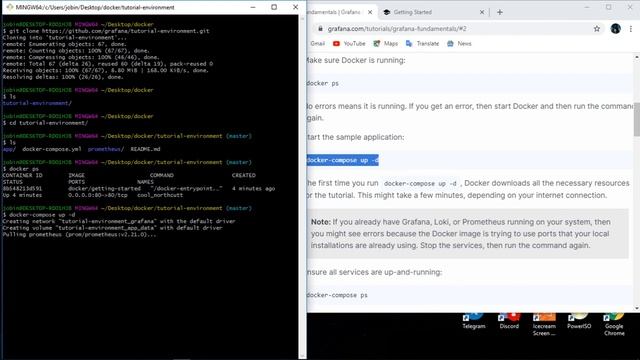Open a new Chrome tab
Screen dimensions: 640x360
coord(500,12)
